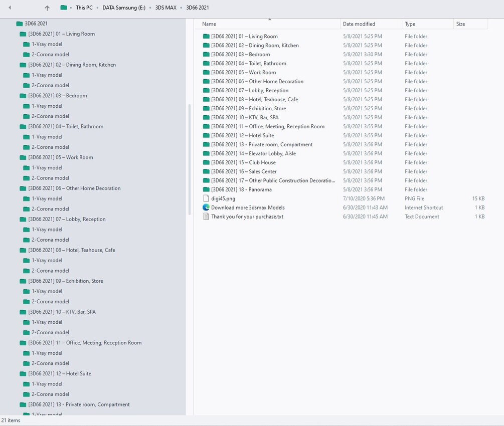Select 04 – Toilet, Bathroom in the tree

66,126
